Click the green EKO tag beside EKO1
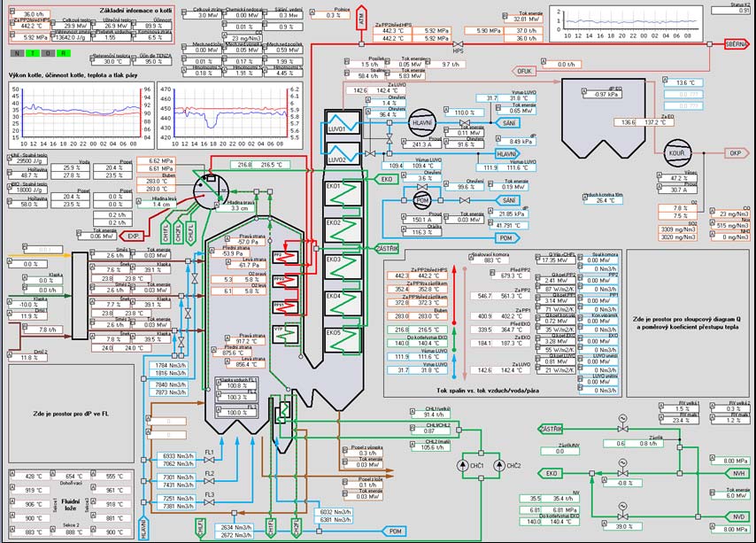 point(386,180)
